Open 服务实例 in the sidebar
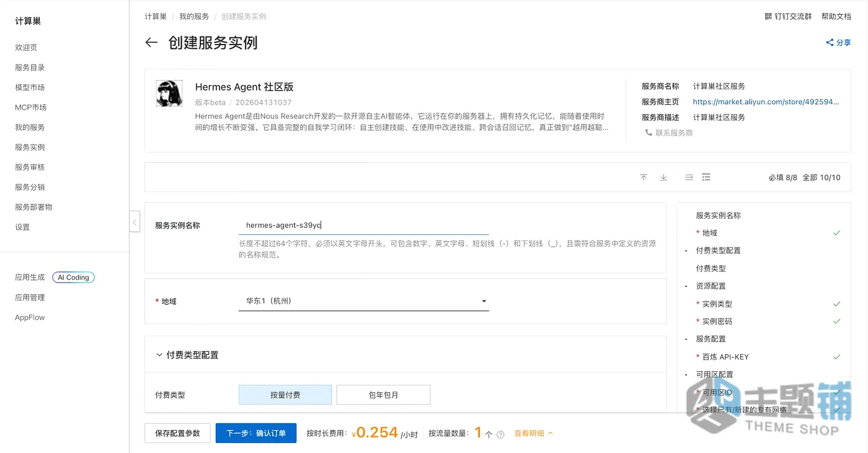 30,147
